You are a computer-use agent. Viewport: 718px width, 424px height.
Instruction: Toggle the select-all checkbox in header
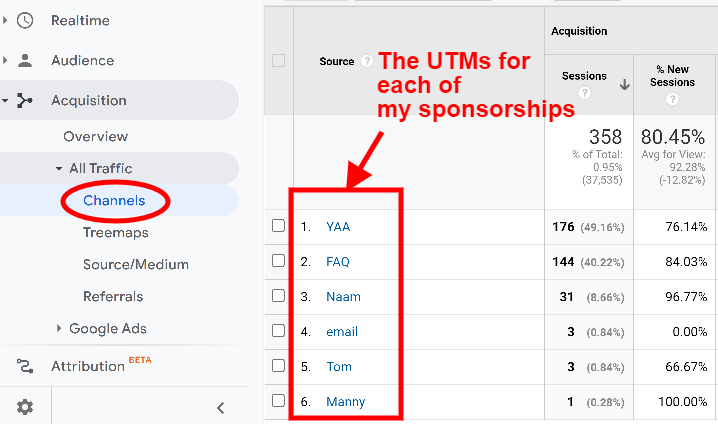(278, 60)
